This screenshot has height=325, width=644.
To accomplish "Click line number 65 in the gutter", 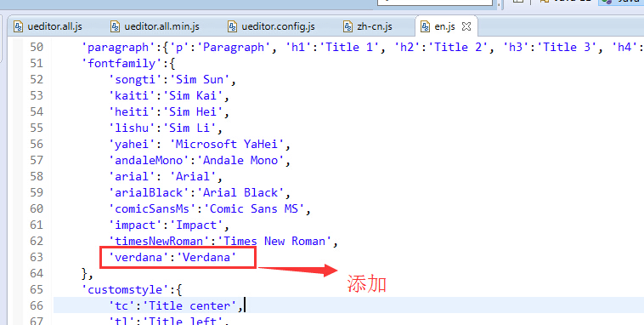I will [x=37, y=289].
